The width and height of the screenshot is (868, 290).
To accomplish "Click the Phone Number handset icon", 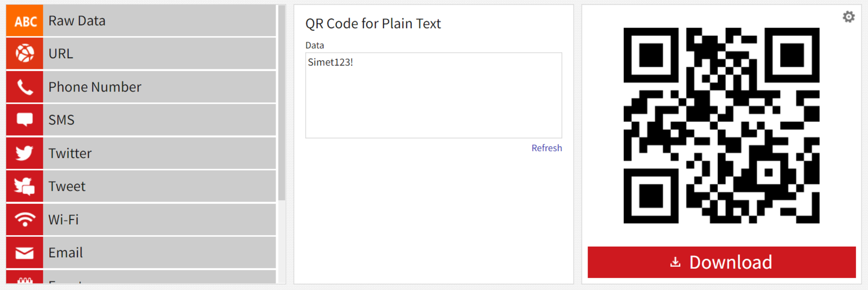I will [25, 87].
